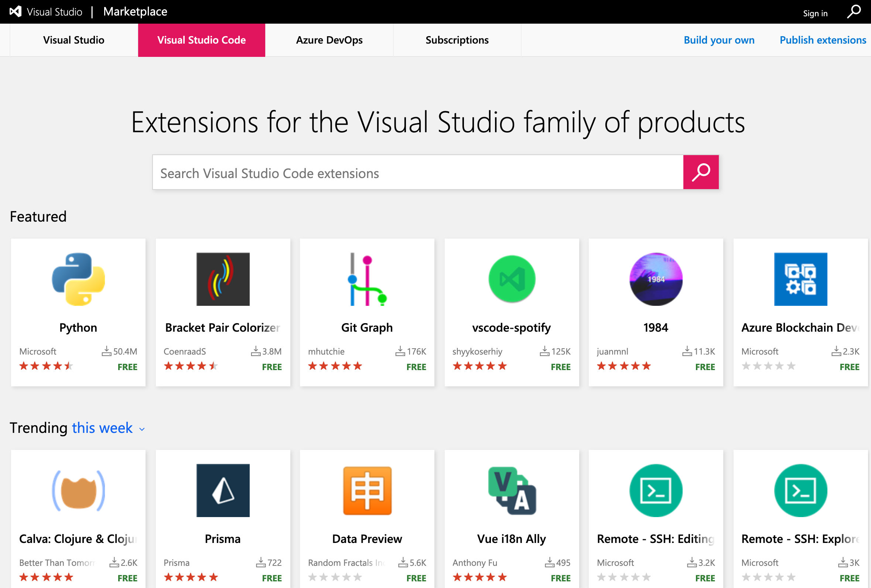Screen dimensions: 871x588
Task: Click the Sign in link
Action: pyautogui.click(x=815, y=14)
